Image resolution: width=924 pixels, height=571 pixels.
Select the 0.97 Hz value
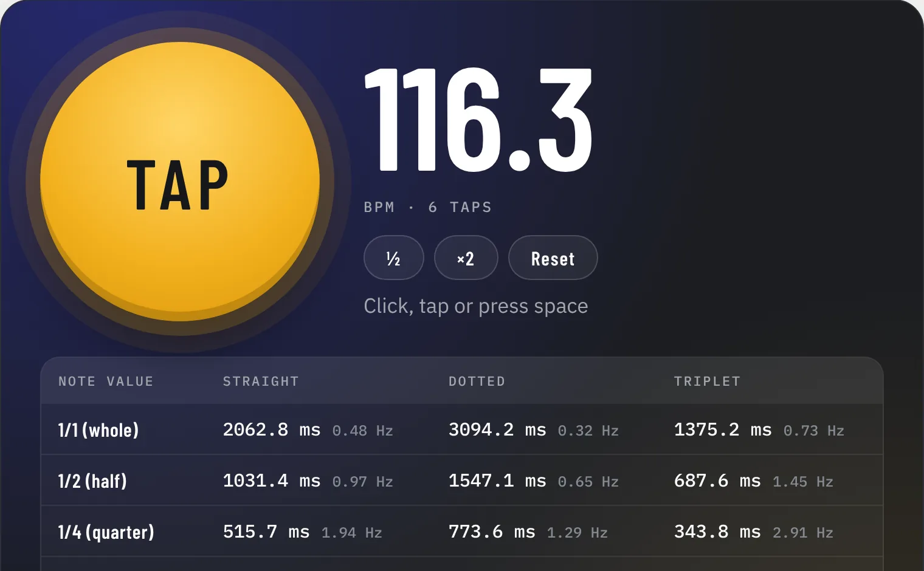pos(363,482)
